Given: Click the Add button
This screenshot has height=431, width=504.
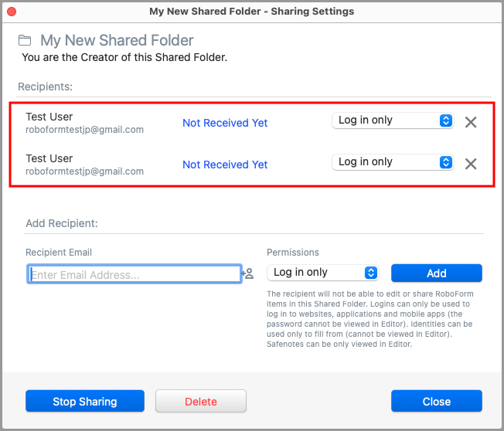Looking at the screenshot, I should (437, 273).
